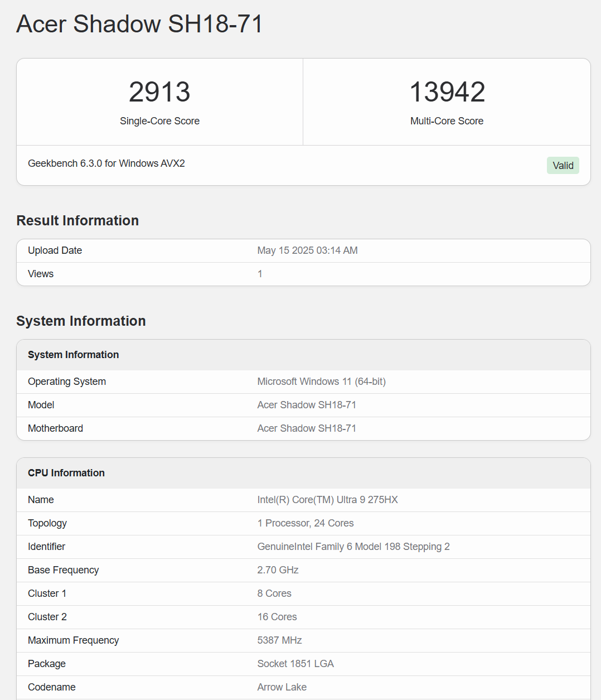Select the Views count value 1
The height and width of the screenshot is (700, 601).
coord(260,274)
